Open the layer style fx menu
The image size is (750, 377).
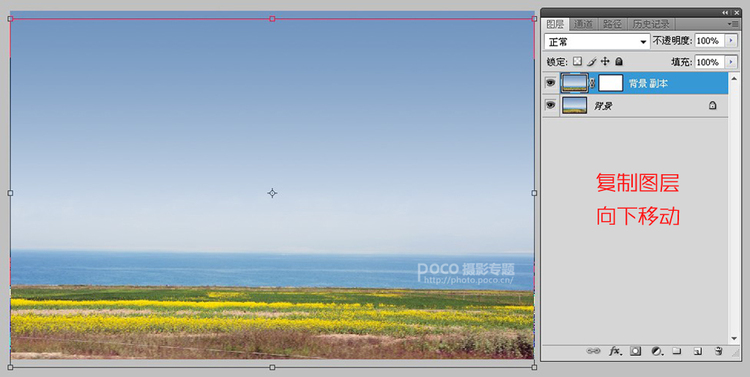(616, 351)
